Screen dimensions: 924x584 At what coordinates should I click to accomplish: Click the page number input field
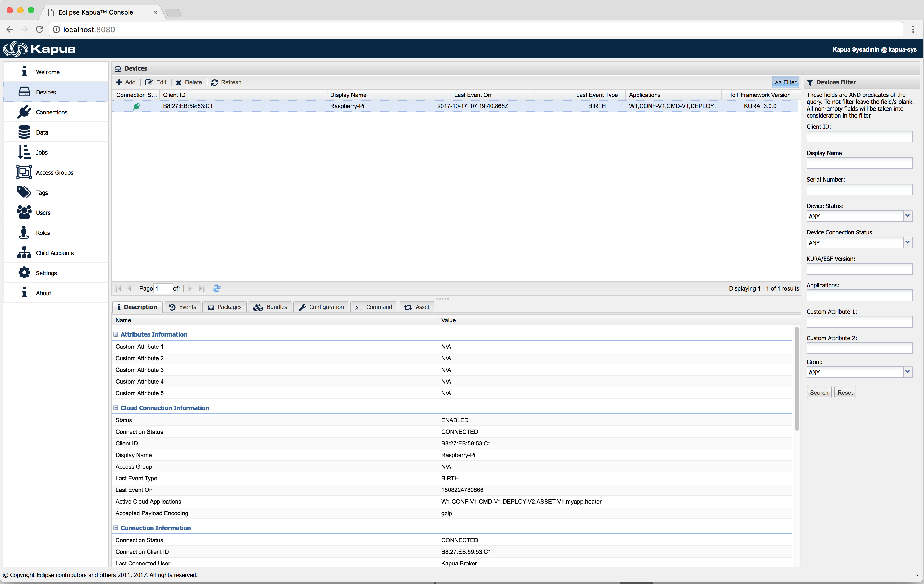pyautogui.click(x=163, y=288)
